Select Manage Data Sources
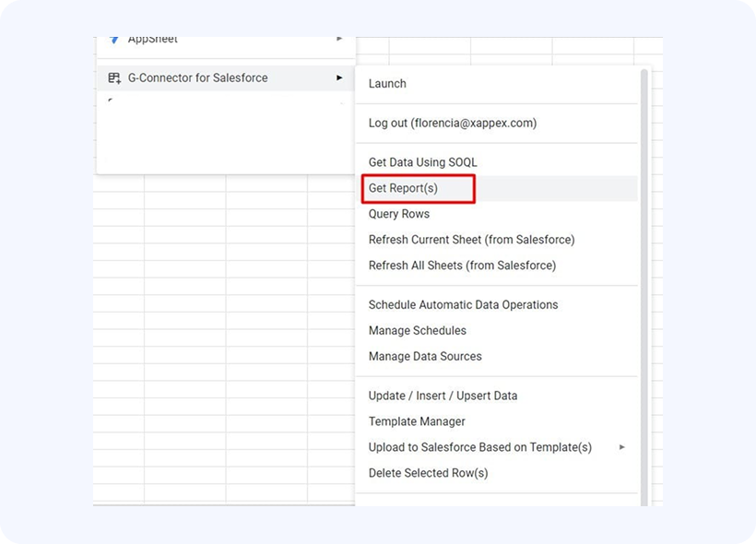Image resolution: width=756 pixels, height=544 pixels. [x=425, y=357]
